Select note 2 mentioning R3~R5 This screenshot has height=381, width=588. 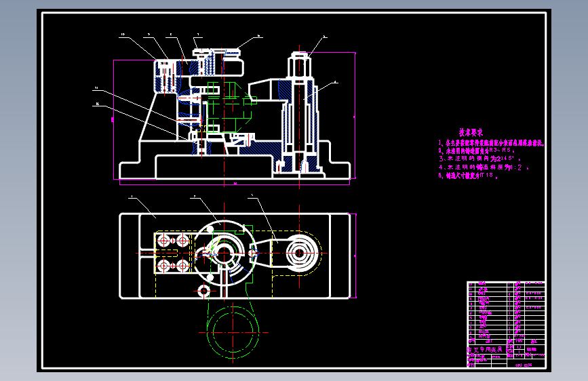[x=476, y=151]
